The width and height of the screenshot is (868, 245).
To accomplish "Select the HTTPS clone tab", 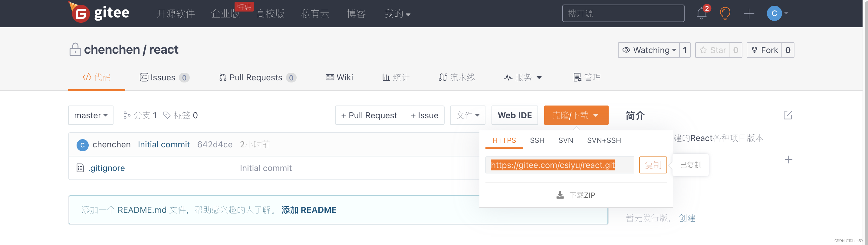I will click(x=504, y=140).
